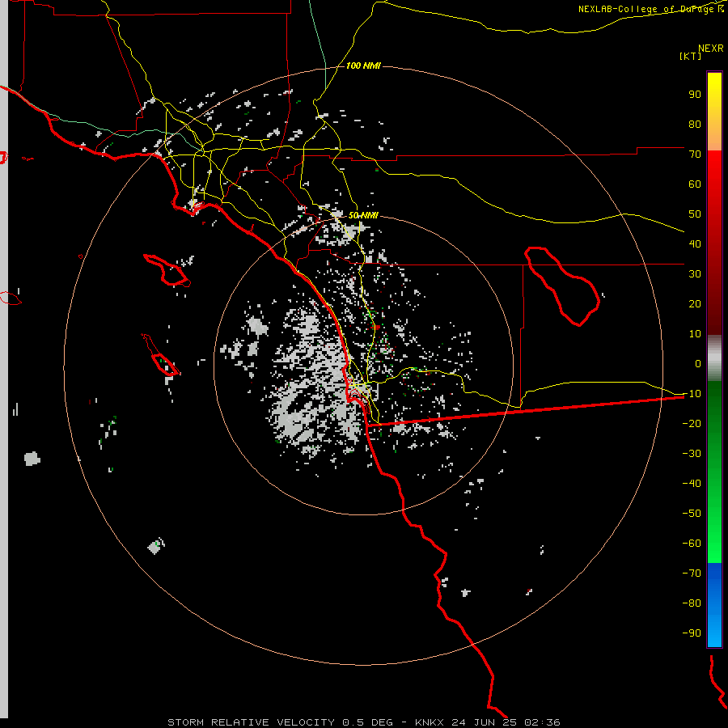This screenshot has height=728, width=728.
Task: Click the 100 NMI range ring label
Action: pos(363,66)
